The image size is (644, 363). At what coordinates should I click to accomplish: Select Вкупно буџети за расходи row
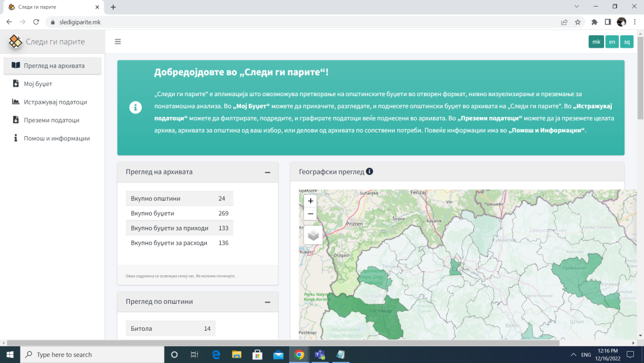coord(179,243)
